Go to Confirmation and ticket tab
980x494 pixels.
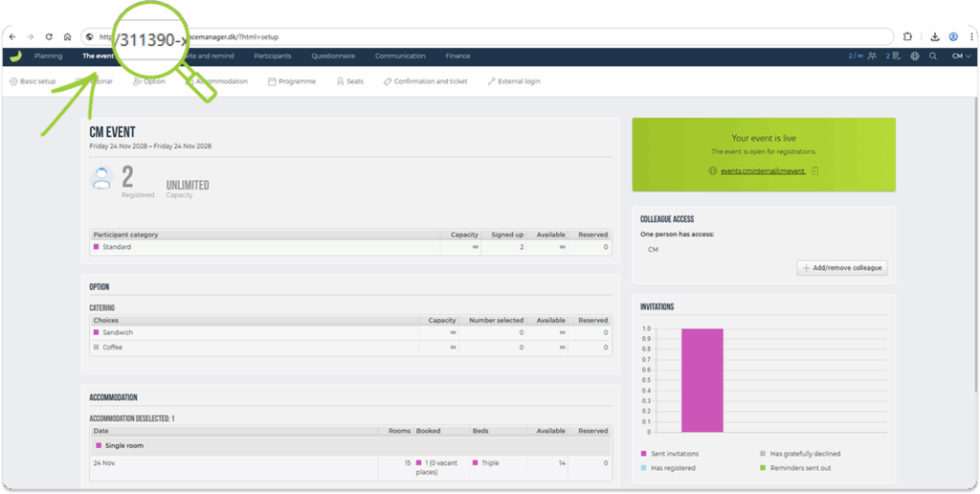(x=425, y=81)
